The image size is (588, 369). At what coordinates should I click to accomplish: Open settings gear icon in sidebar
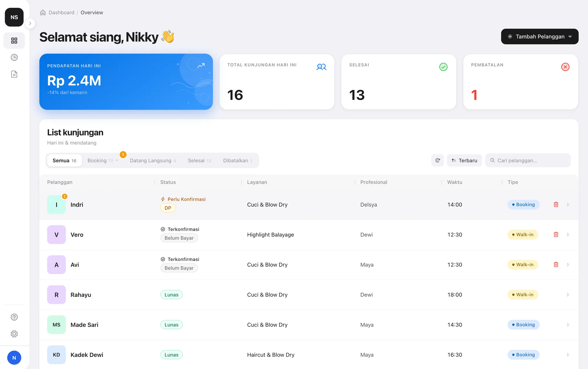coord(14,334)
